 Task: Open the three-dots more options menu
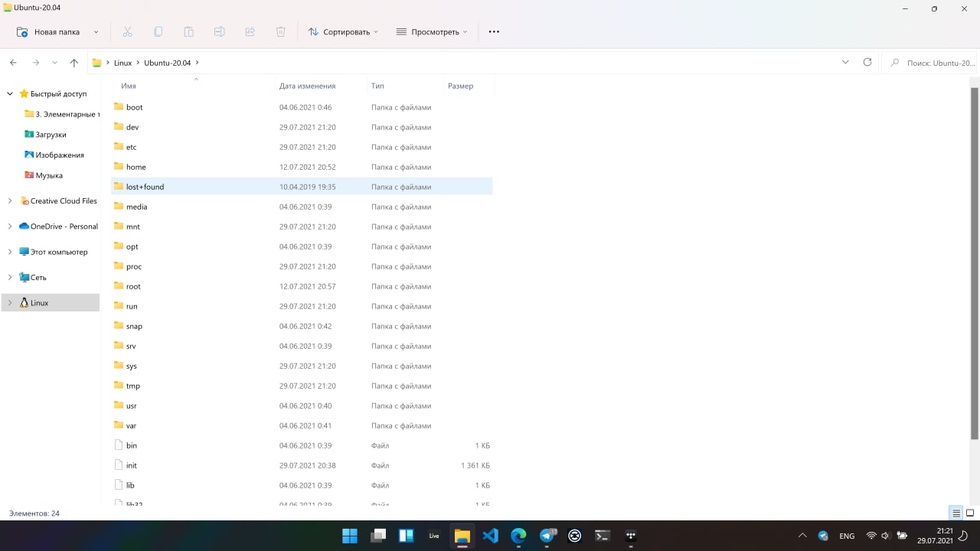494,32
